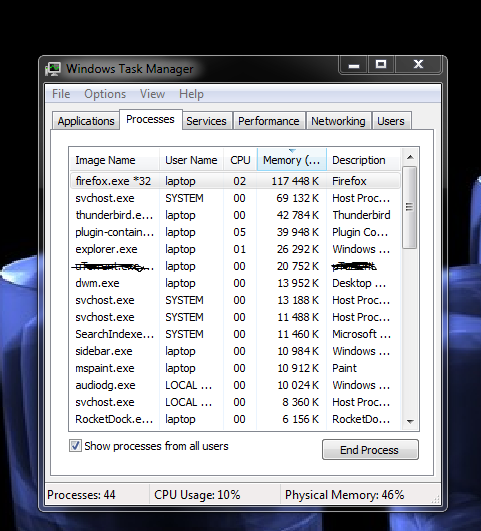Click the Processes: 44 status entry
This screenshot has width=481, height=531.
coord(81,495)
